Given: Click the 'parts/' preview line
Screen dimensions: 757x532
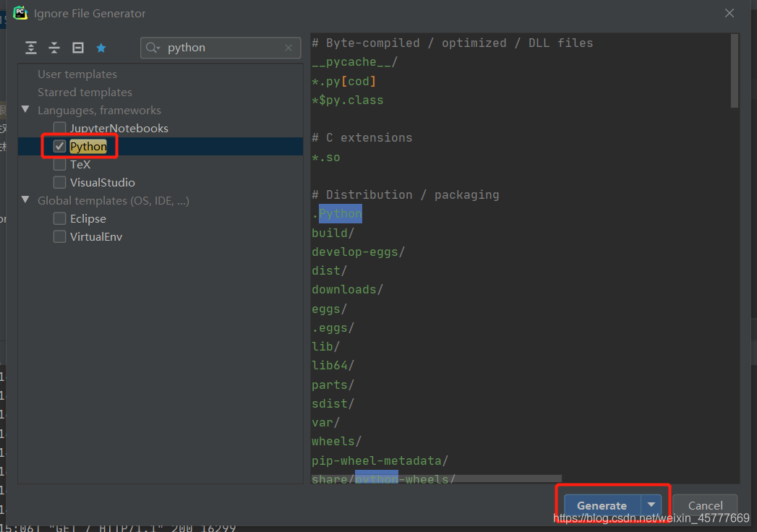Looking at the screenshot, I should [333, 385].
